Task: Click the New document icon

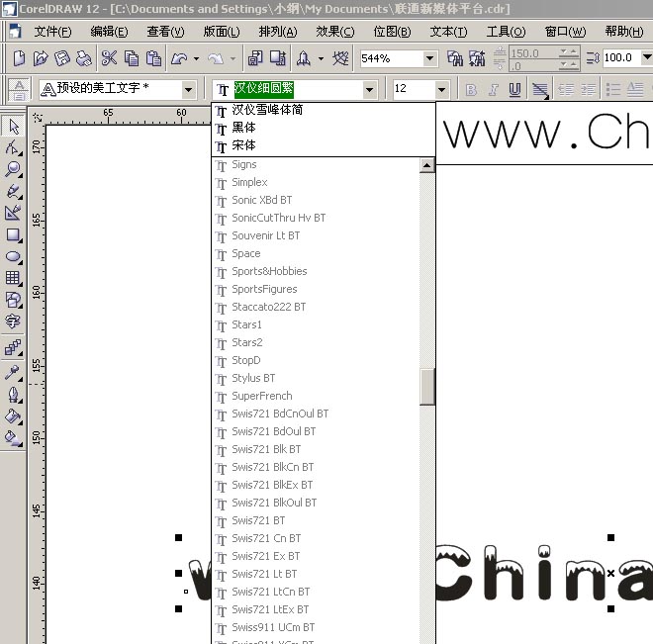Action: 19,58
